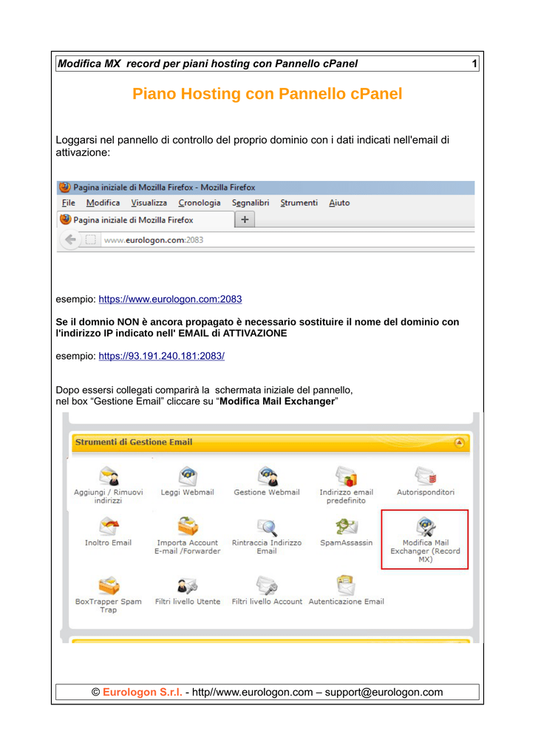This screenshot has height=756, width=535.
Task: Open the File menu
Action: [x=69, y=203]
